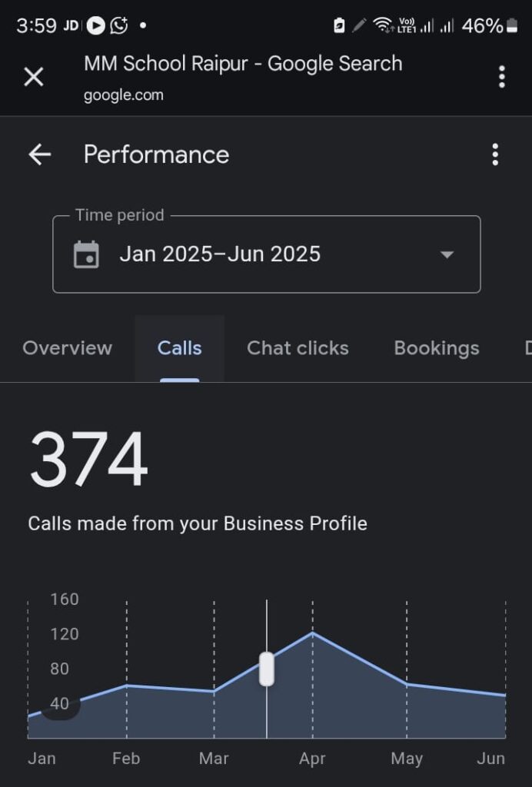532x787 pixels.
Task: Open the Chat clicks tab
Action: coord(298,348)
